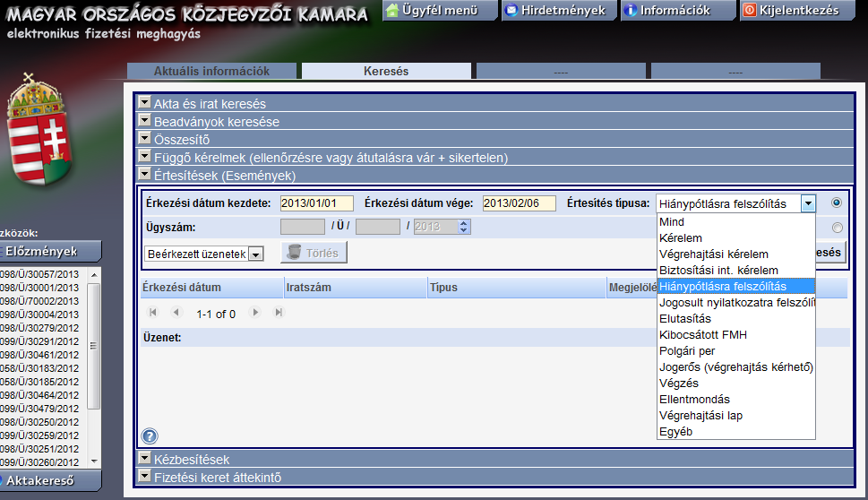Click the history list scrollbar thumb
This screenshot has width=868, height=500.
[93, 346]
